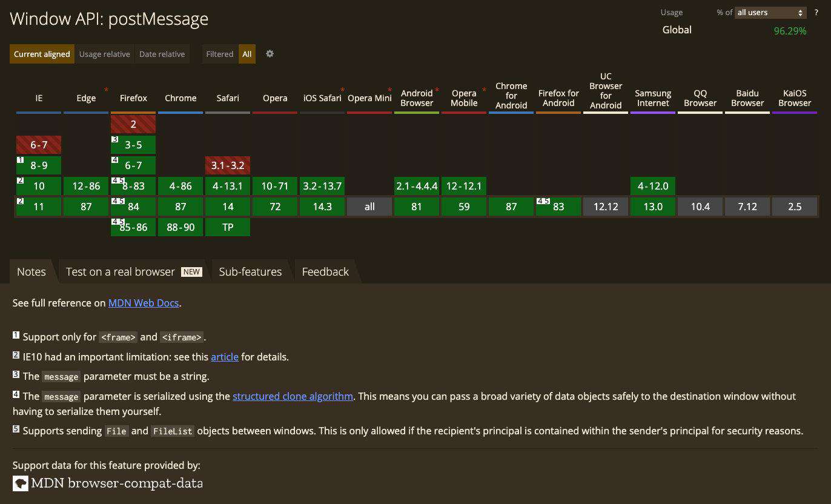Image resolution: width=831 pixels, height=504 pixels.
Task: Select Edge 12-86 version cell
Action: click(86, 186)
